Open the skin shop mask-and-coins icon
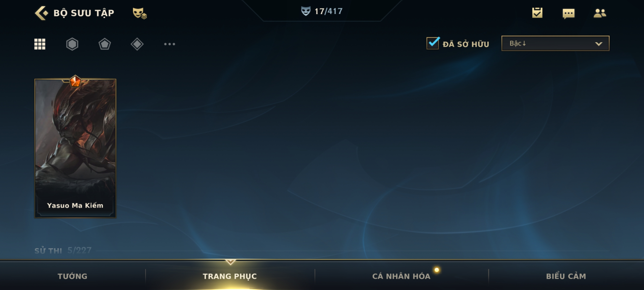 pos(140,13)
